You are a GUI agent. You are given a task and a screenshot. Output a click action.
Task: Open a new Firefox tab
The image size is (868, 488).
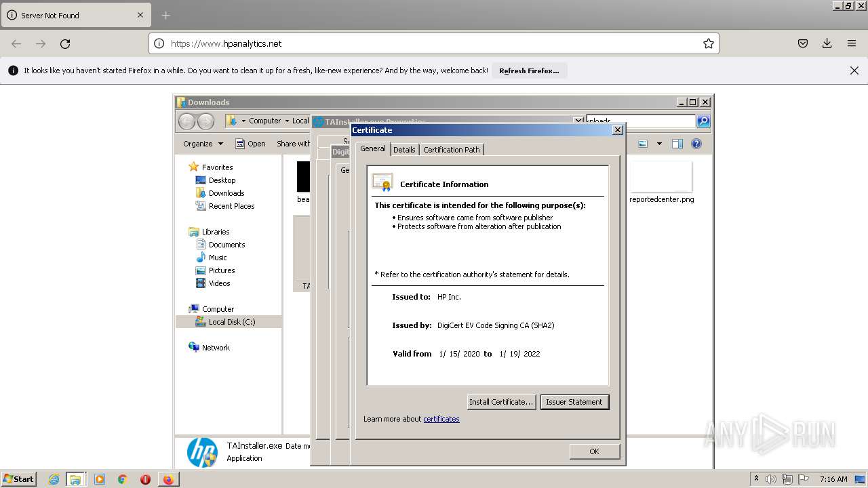coord(166,15)
